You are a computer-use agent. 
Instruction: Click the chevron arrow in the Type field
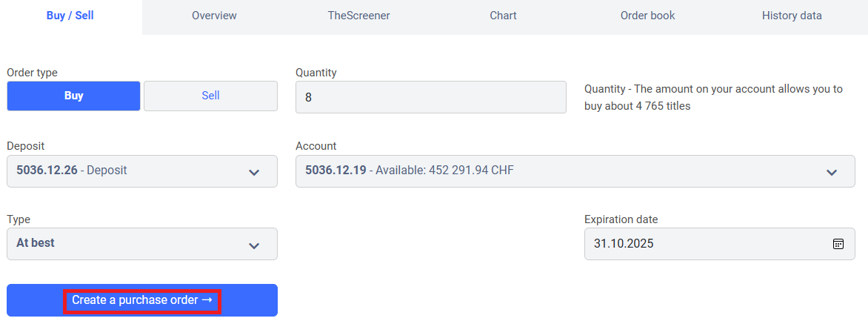254,245
